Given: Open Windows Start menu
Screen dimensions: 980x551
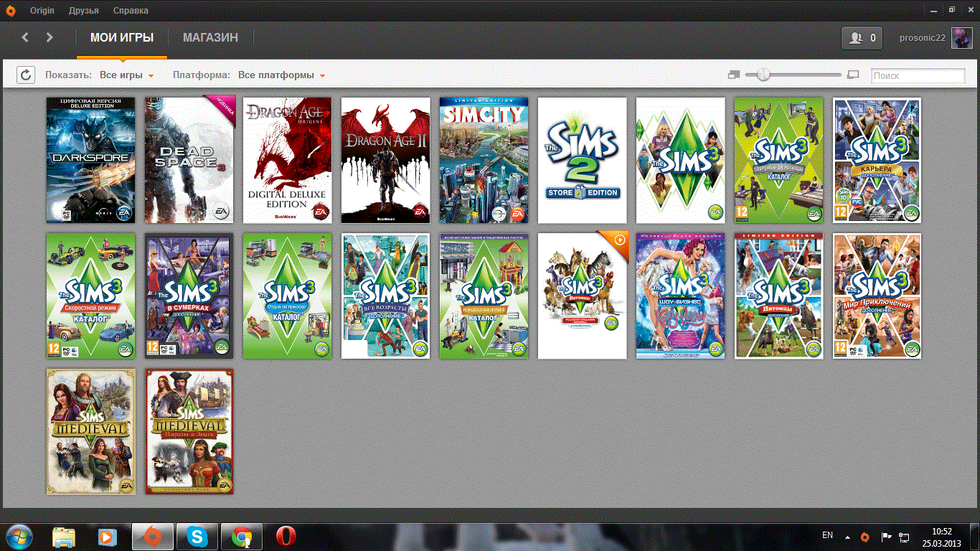Looking at the screenshot, I should tap(19, 536).
